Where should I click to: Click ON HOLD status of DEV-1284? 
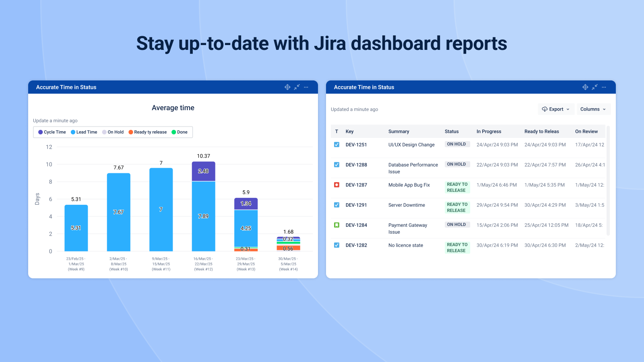[457, 224]
